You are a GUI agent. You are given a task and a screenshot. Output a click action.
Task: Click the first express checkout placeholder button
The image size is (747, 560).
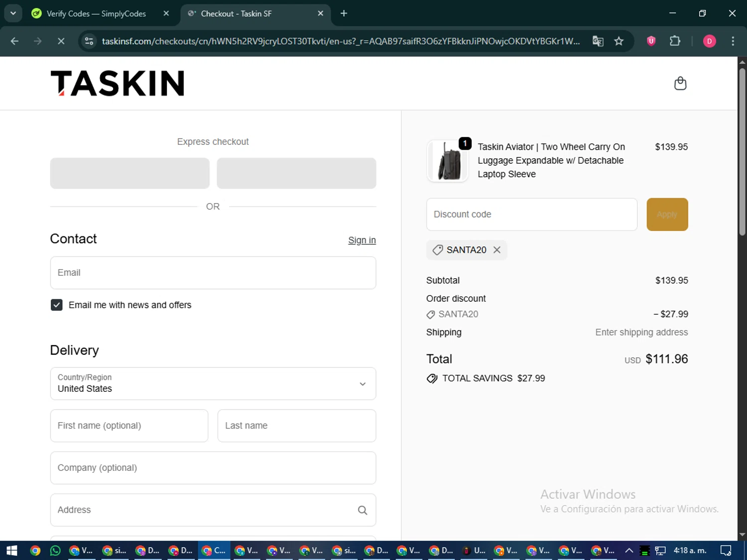(x=130, y=173)
